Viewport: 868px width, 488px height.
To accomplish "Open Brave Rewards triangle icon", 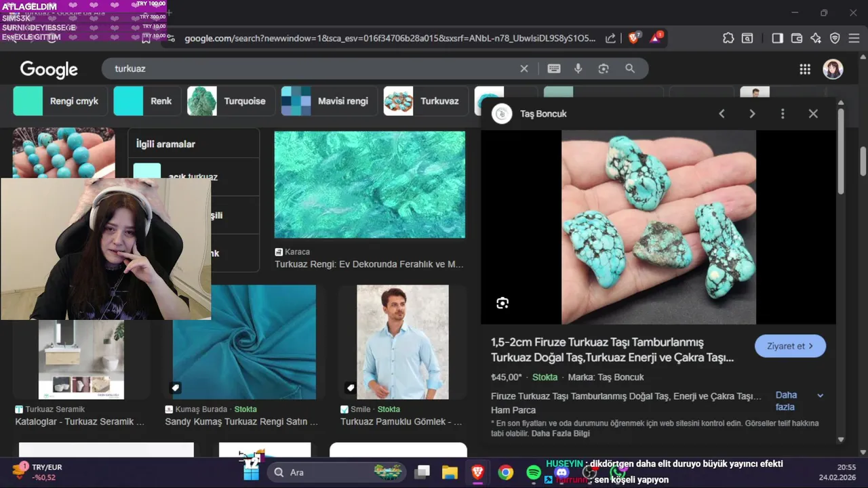I will point(656,38).
